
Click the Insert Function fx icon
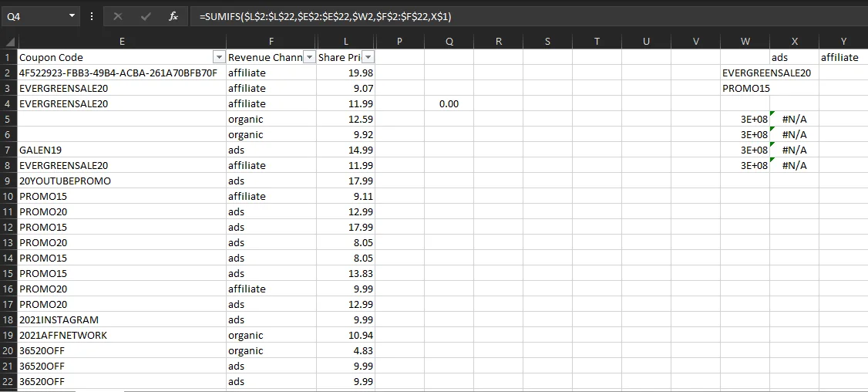point(173,16)
